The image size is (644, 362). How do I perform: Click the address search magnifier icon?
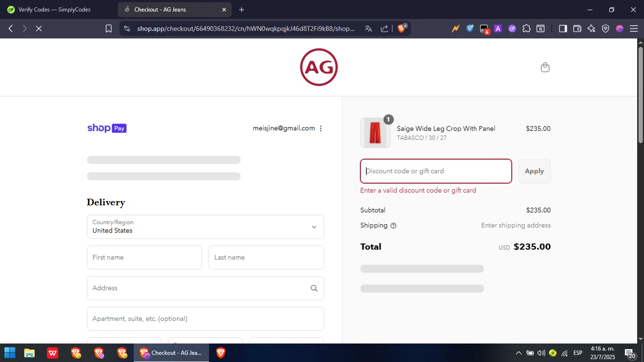(x=314, y=288)
